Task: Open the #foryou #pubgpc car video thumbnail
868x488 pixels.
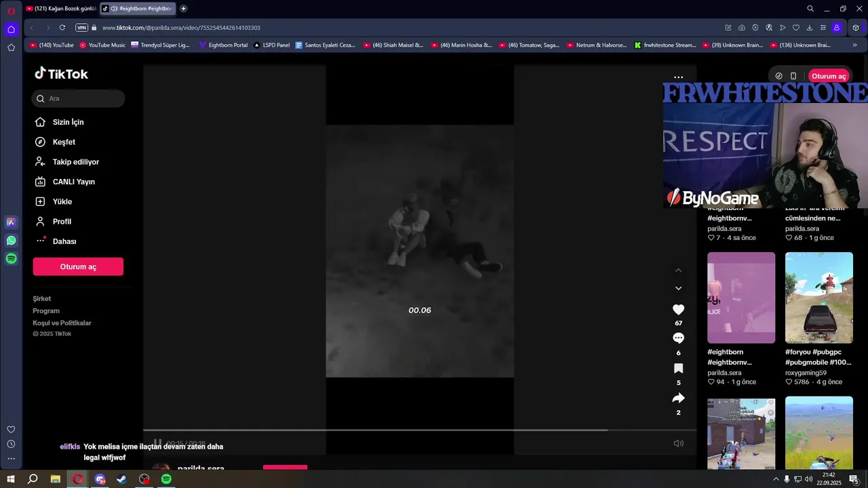Action: 819,298
